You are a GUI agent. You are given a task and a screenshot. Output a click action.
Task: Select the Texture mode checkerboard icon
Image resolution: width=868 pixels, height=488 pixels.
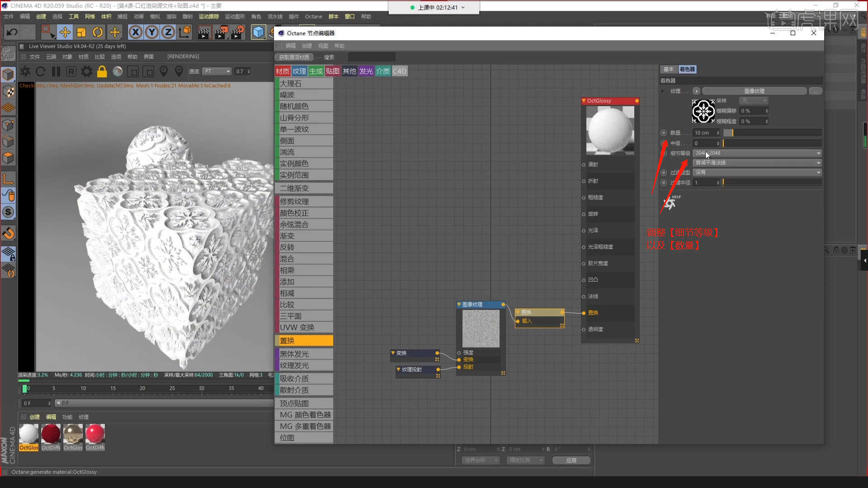pos(8,91)
